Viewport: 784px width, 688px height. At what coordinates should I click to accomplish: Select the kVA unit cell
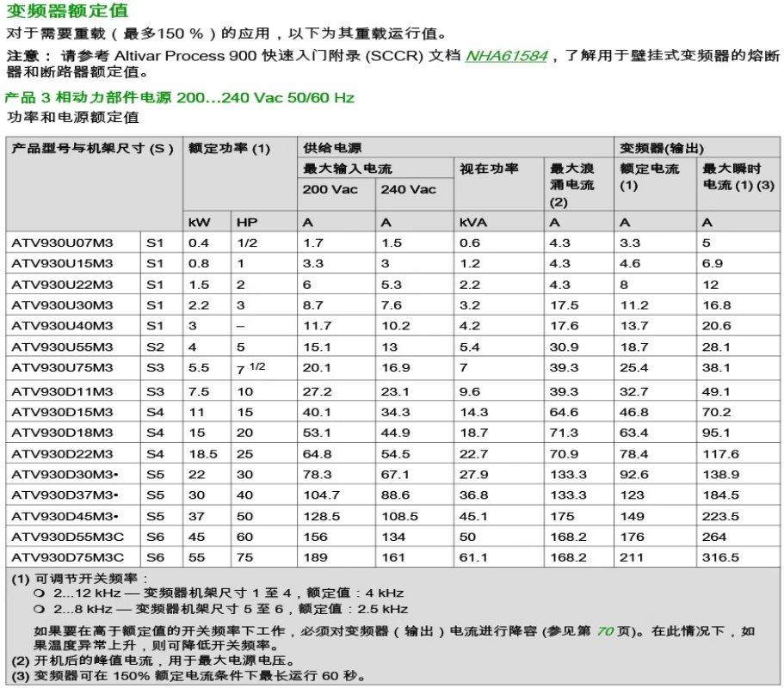[x=473, y=222]
